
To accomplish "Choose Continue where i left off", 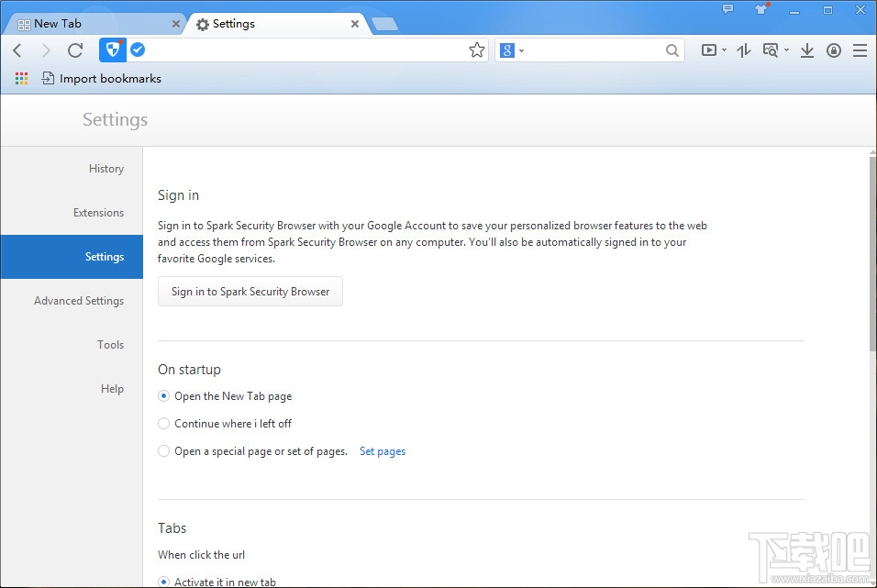I will click(163, 423).
